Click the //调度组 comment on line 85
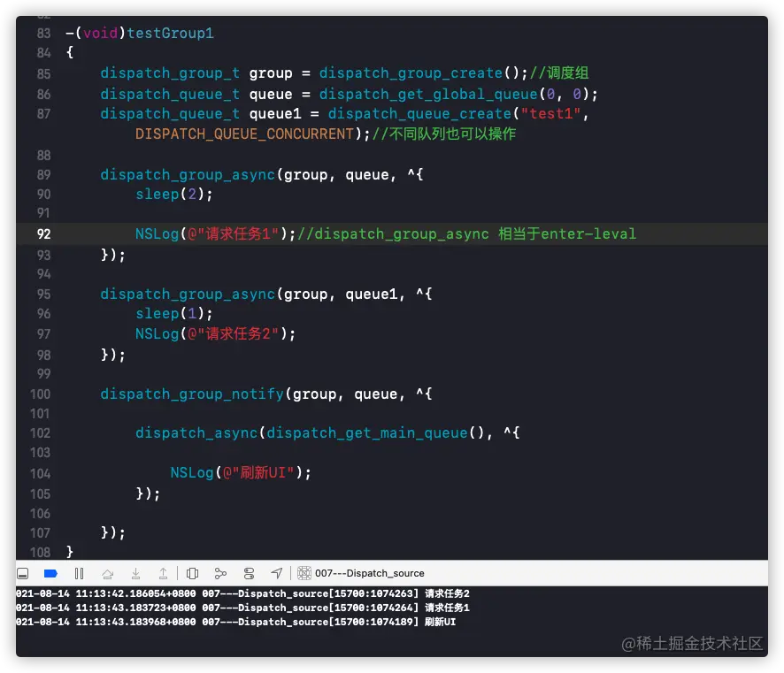The height and width of the screenshot is (673, 784). click(559, 73)
